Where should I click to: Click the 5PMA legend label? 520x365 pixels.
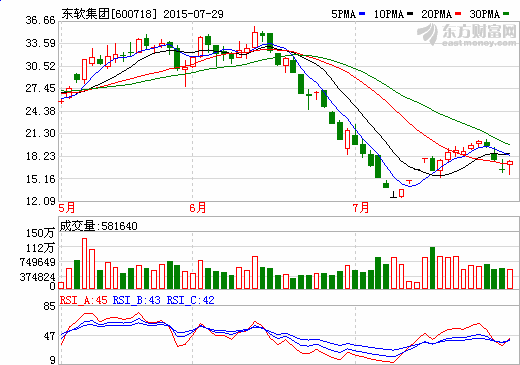pyautogui.click(x=343, y=14)
